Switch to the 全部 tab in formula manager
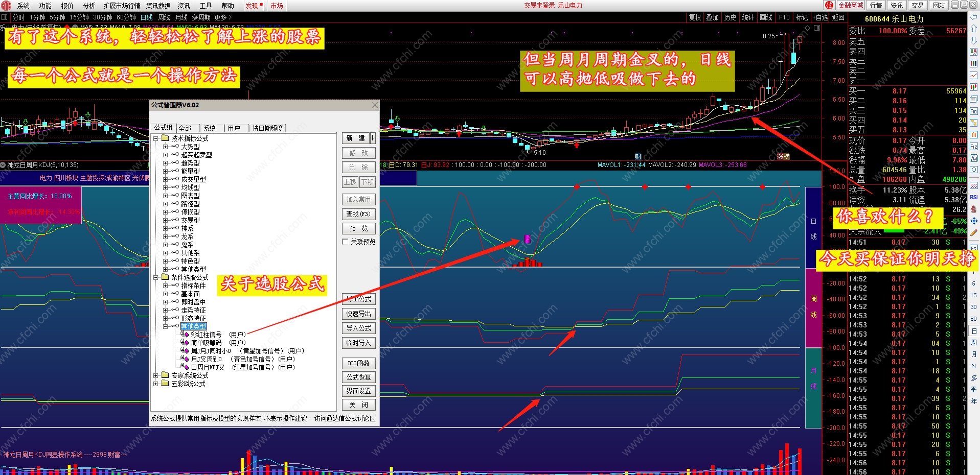The height and width of the screenshot is (475, 980). coord(185,128)
